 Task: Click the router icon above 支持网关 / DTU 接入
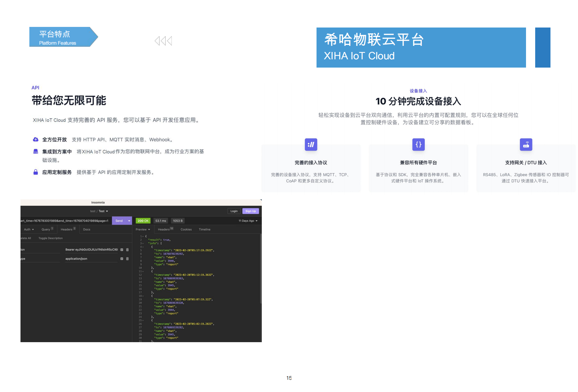pos(526,145)
